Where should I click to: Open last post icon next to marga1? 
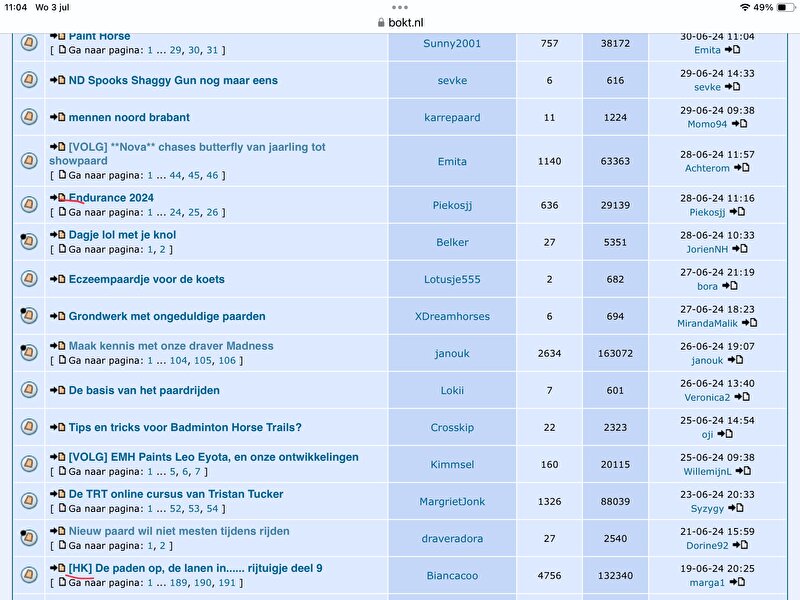737,582
